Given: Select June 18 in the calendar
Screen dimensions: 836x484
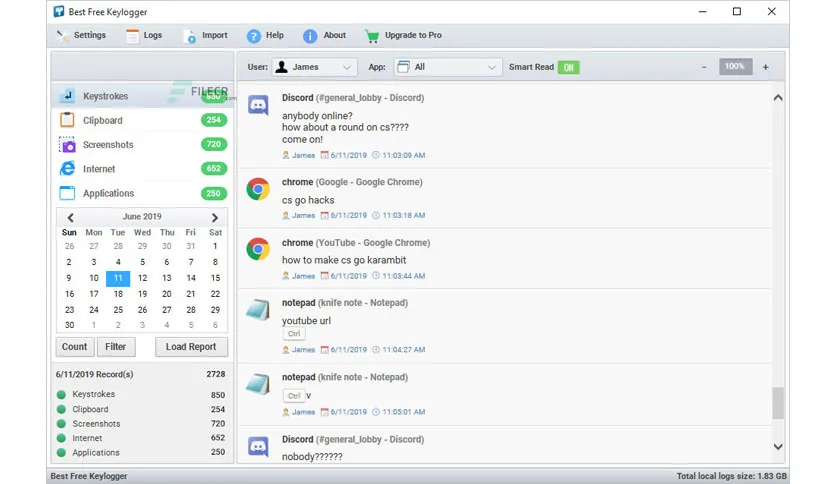Looking at the screenshot, I should pyautogui.click(x=118, y=294).
